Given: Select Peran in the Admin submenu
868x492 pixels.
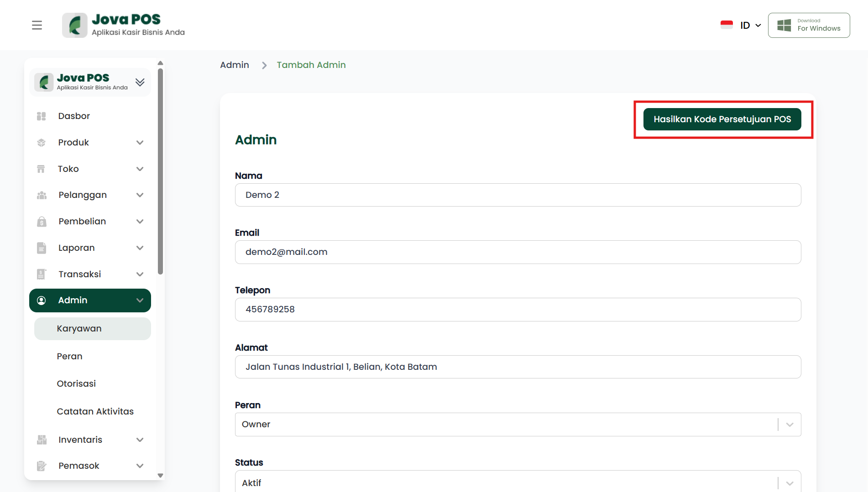Looking at the screenshot, I should [x=70, y=356].
